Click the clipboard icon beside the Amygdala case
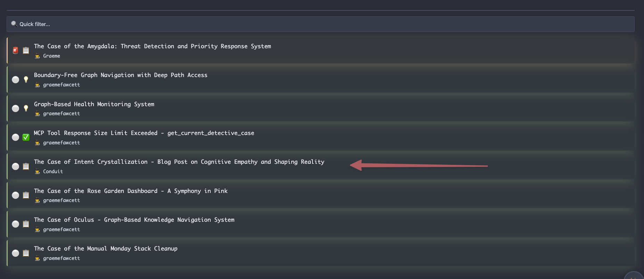The height and width of the screenshot is (279, 644). click(x=26, y=50)
